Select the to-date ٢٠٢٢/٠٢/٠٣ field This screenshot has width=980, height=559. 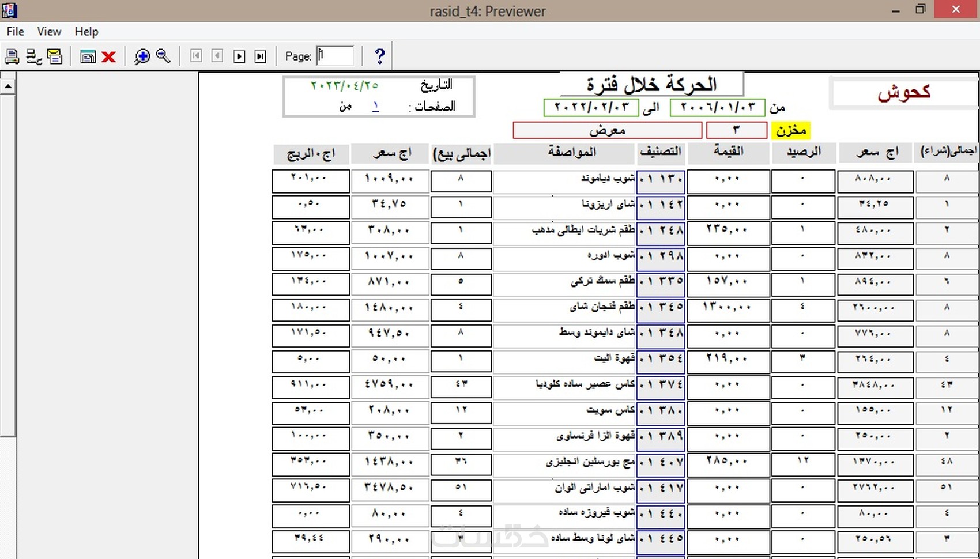(591, 107)
